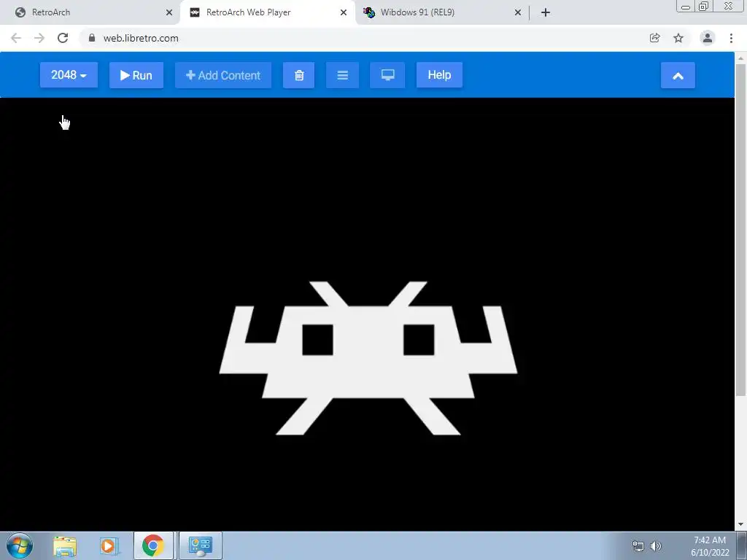Click the site lock security icon
The height and width of the screenshot is (560, 747).
tap(92, 38)
